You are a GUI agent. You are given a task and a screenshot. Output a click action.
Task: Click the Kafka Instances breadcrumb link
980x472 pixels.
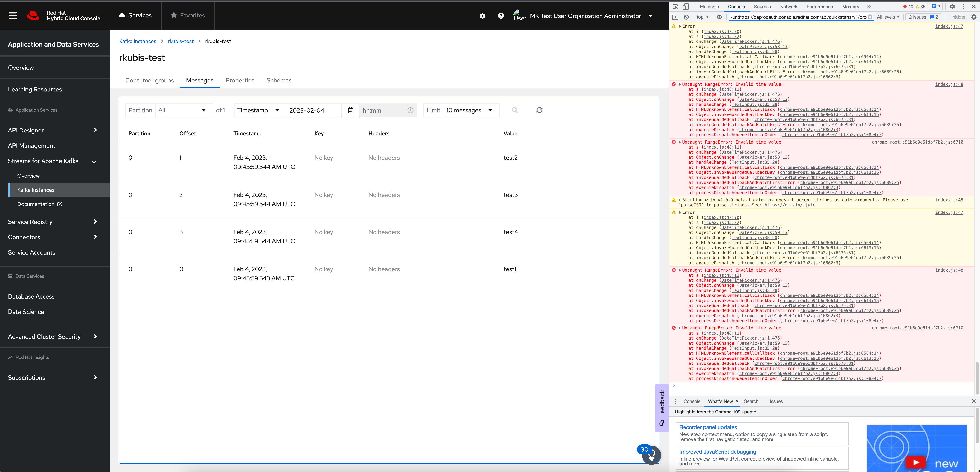pos(137,41)
